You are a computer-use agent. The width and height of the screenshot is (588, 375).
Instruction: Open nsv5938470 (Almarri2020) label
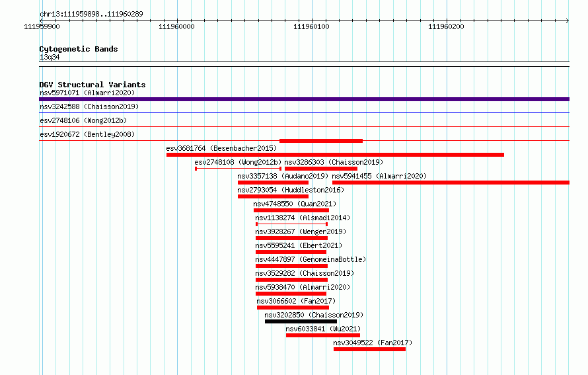click(303, 287)
